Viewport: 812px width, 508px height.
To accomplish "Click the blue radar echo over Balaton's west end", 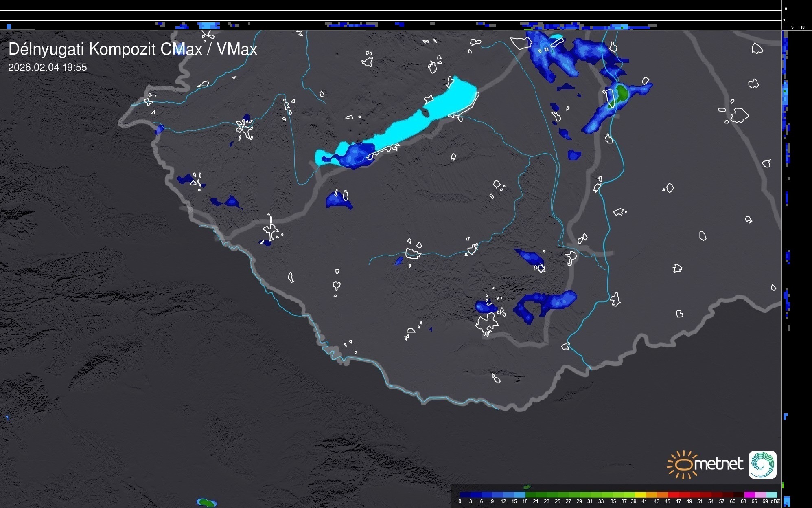I will coord(355,155).
